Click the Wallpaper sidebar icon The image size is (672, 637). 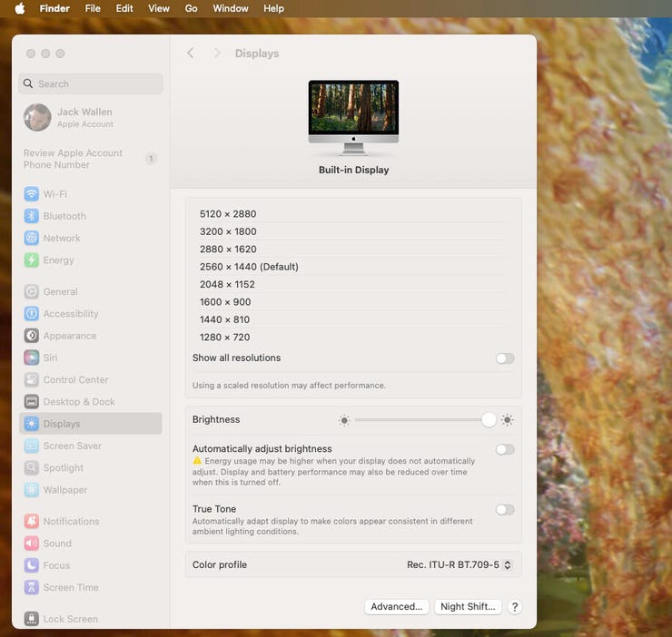[x=31, y=490]
